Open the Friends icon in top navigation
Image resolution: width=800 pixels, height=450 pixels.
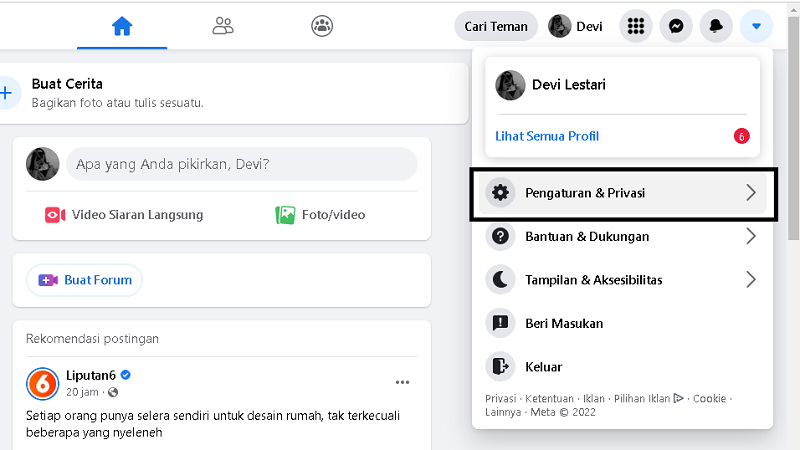click(222, 26)
